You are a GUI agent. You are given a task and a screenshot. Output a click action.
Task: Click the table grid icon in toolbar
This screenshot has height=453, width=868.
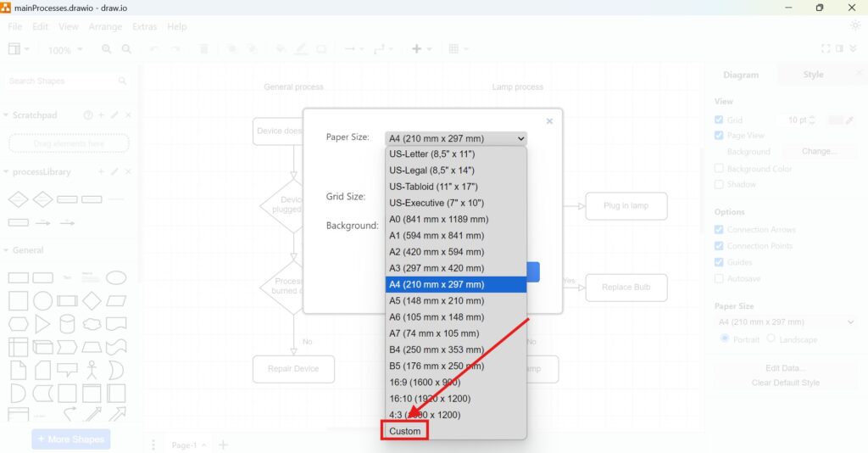[454, 49]
